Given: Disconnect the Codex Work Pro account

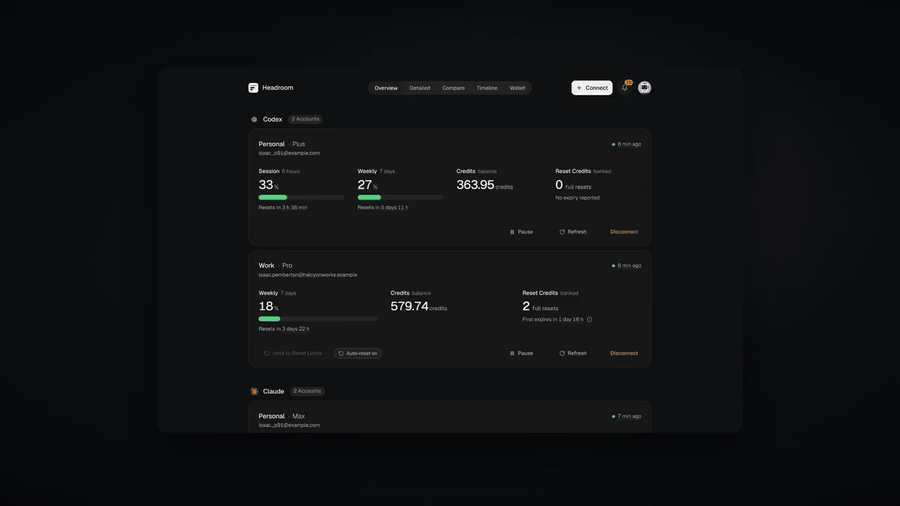Looking at the screenshot, I should [624, 353].
